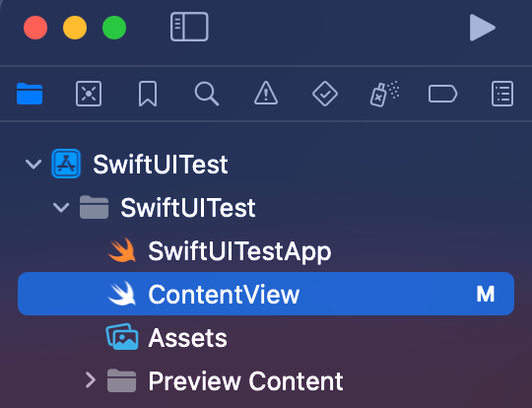The width and height of the screenshot is (532, 408).
Task: Expand the Preview Content folder
Action: pyautogui.click(x=91, y=379)
